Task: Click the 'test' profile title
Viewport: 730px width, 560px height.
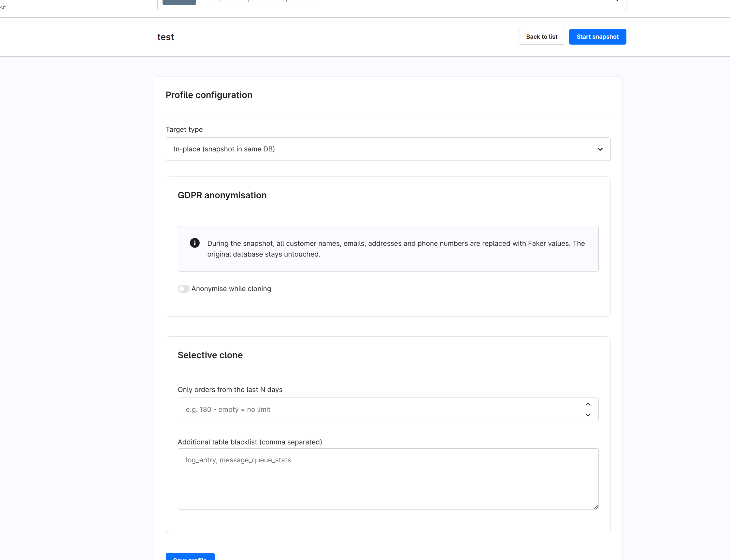Action: click(165, 37)
